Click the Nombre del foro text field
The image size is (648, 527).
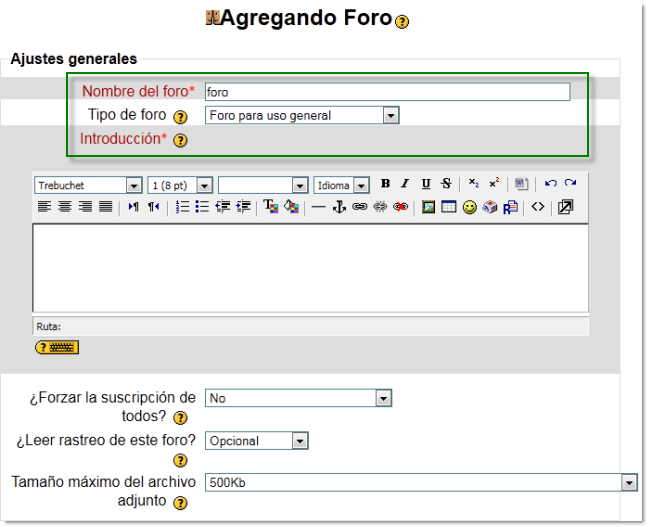point(387,92)
